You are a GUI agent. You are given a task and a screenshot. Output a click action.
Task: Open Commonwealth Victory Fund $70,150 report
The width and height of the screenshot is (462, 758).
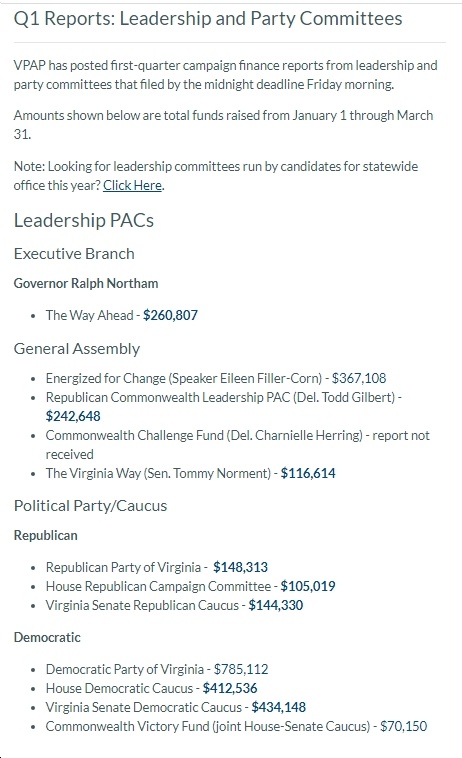click(404, 726)
